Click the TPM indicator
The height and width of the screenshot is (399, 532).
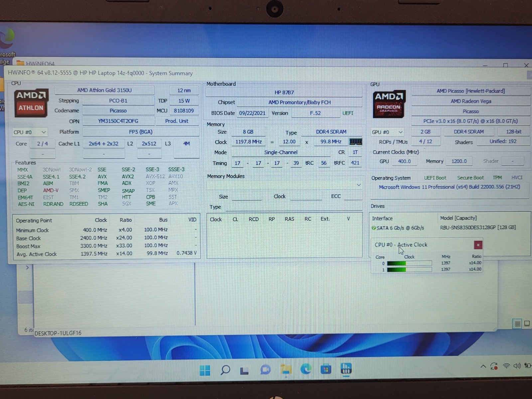tap(497, 178)
